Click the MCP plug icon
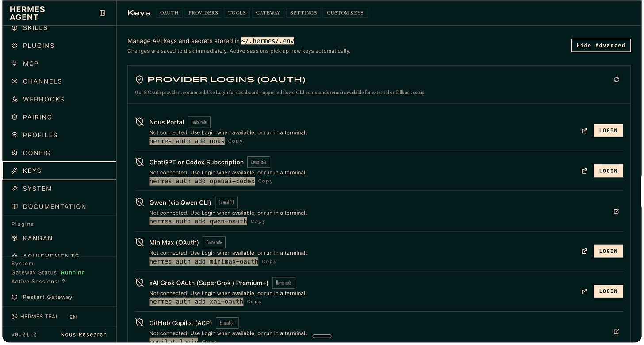The width and height of the screenshot is (644, 345). (15, 63)
